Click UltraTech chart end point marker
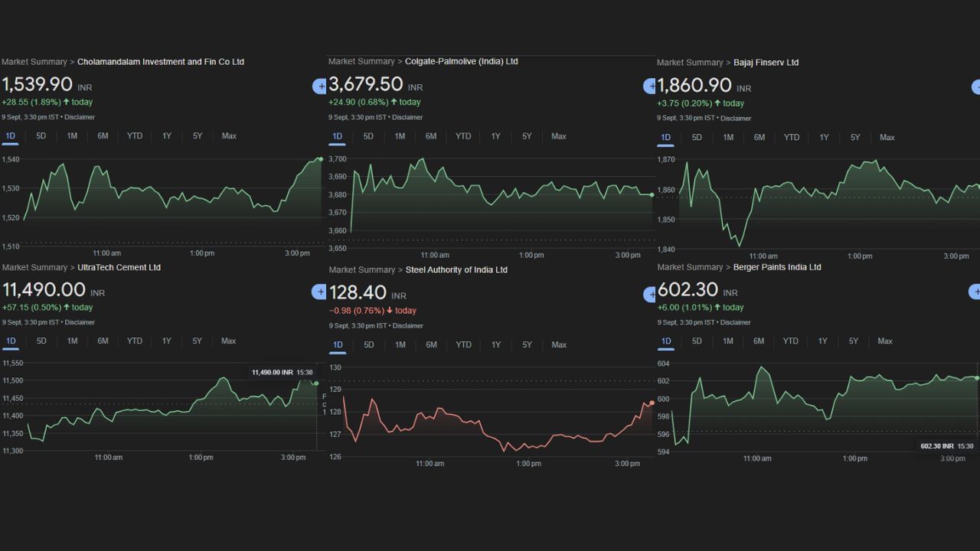 pyautogui.click(x=316, y=383)
